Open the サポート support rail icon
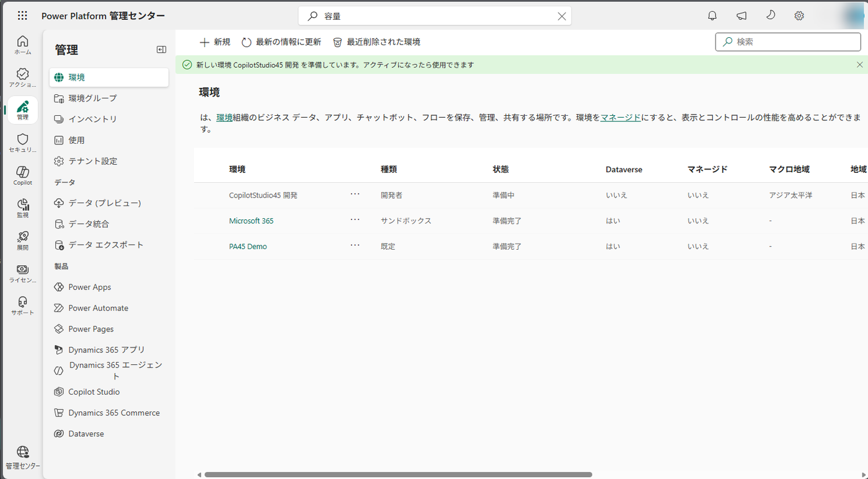The width and height of the screenshot is (868, 479). click(22, 305)
